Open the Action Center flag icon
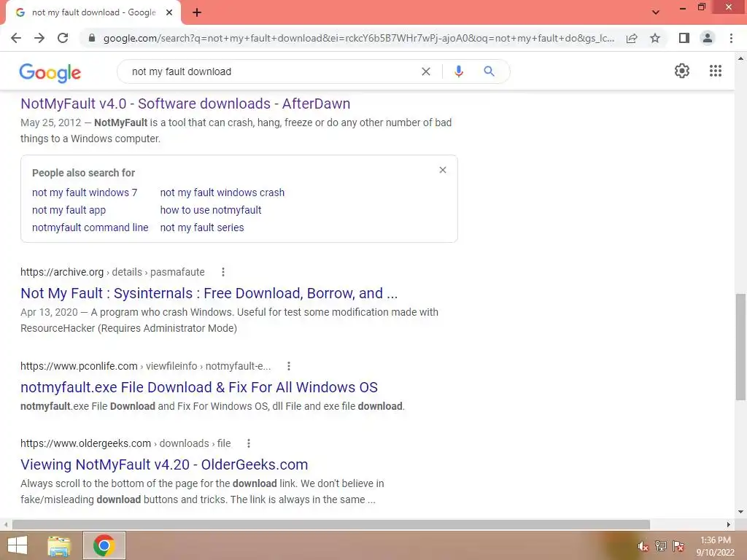747x560 pixels. point(678,546)
